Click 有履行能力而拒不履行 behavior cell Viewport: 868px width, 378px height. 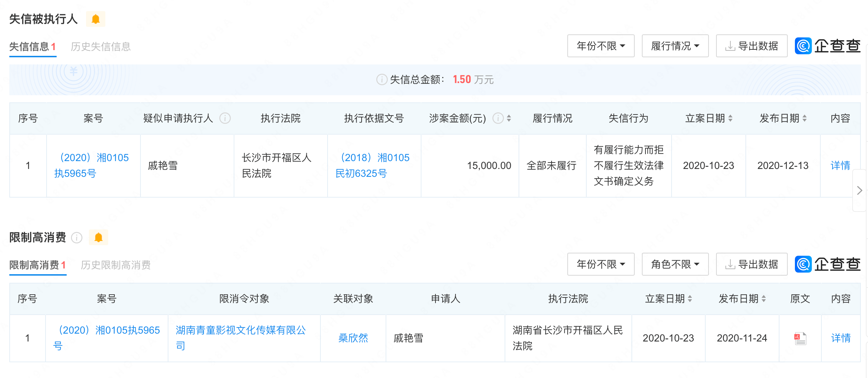(x=629, y=165)
